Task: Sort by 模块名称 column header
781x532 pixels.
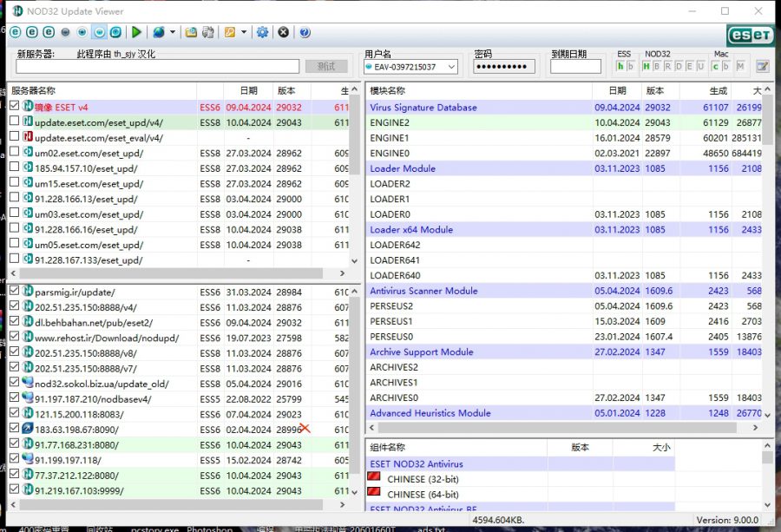Action: (479, 90)
